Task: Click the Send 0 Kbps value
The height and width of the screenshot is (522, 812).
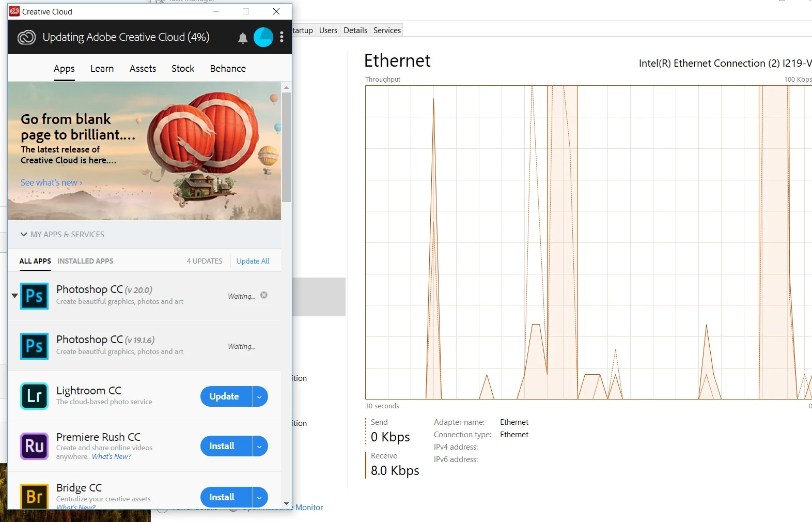Action: (x=391, y=437)
